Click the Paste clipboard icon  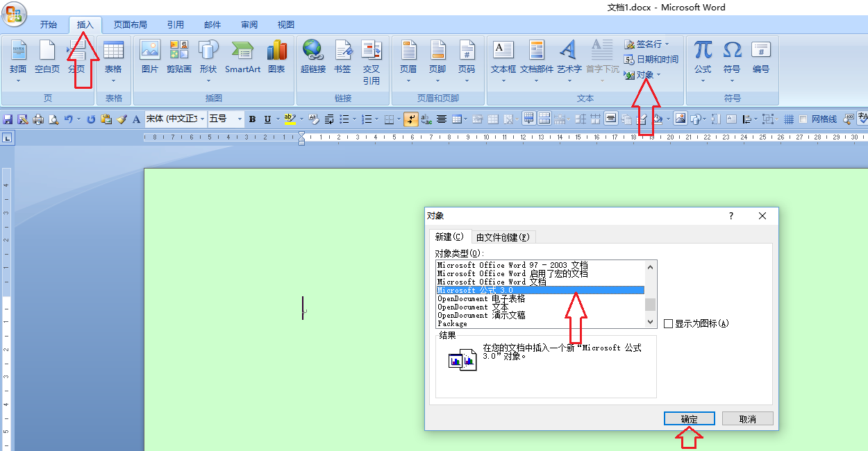tap(106, 119)
